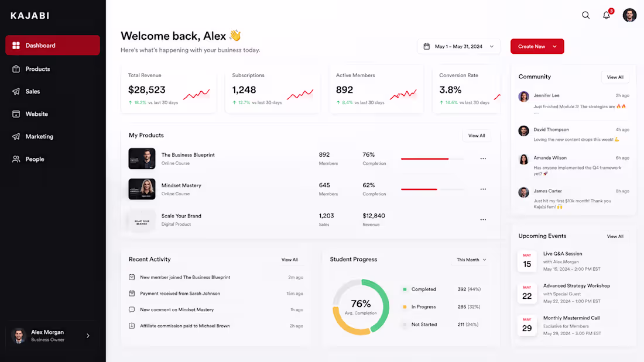Open the Create New dropdown arrow
This screenshot has width=644, height=362.
554,46
